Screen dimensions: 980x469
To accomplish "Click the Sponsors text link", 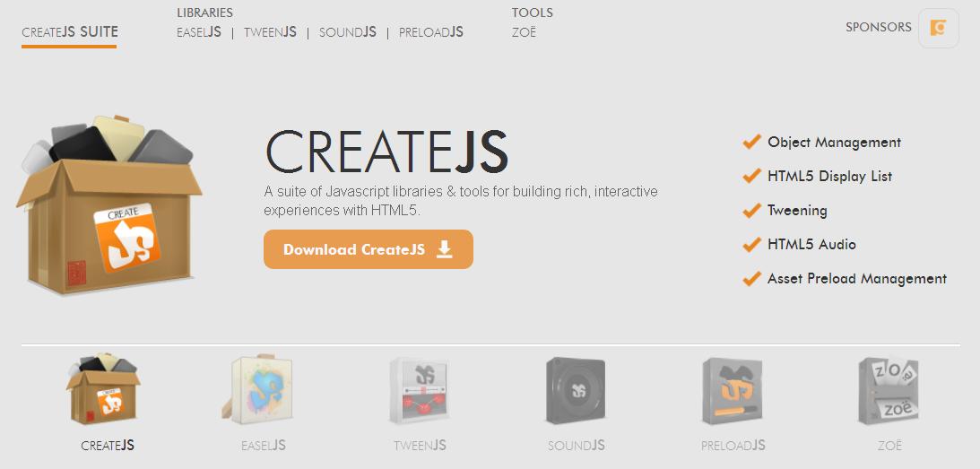I will click(x=878, y=27).
